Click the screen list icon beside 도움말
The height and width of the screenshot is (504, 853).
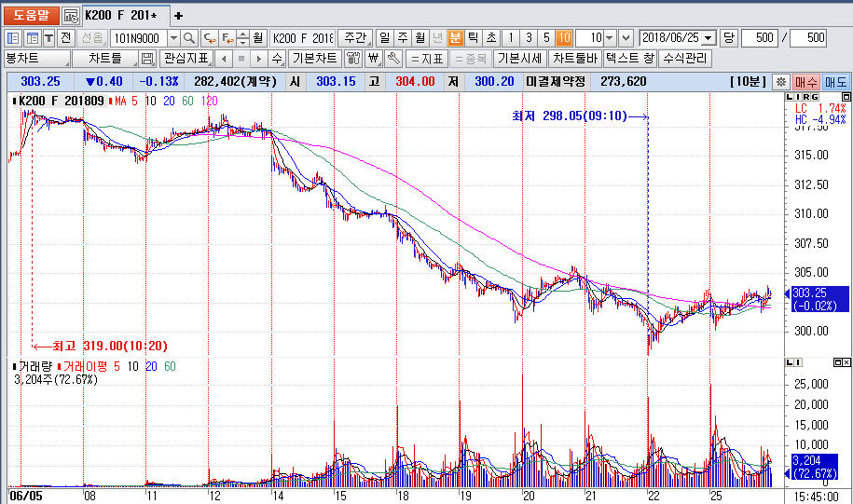[x=71, y=16]
